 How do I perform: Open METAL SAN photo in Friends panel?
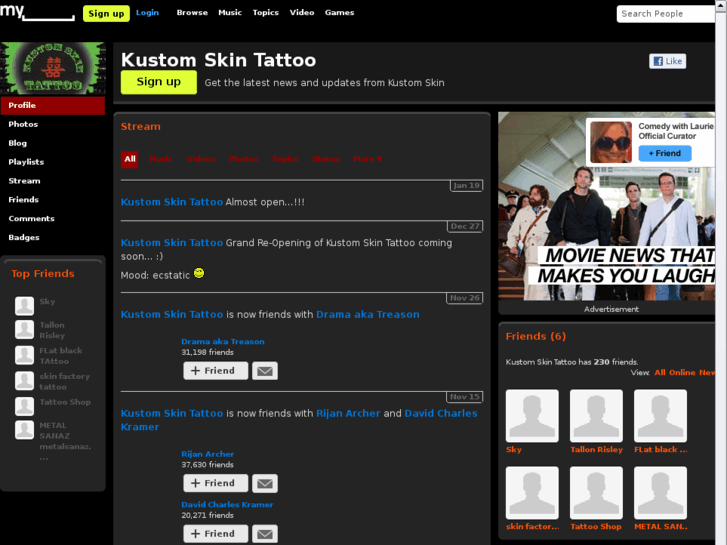coord(660,493)
